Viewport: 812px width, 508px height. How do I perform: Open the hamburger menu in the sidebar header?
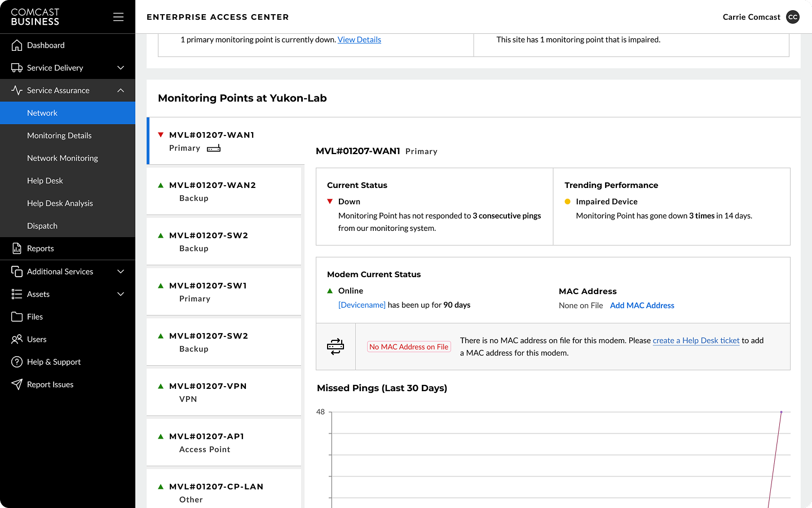point(118,17)
